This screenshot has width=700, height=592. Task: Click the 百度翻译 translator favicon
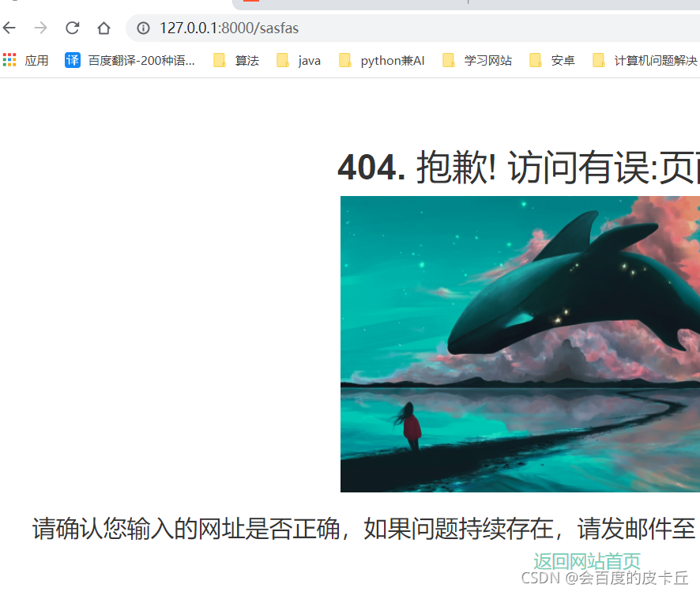(72, 60)
